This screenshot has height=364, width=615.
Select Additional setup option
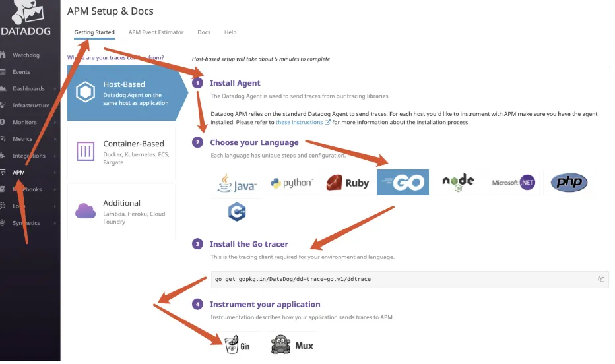121,212
